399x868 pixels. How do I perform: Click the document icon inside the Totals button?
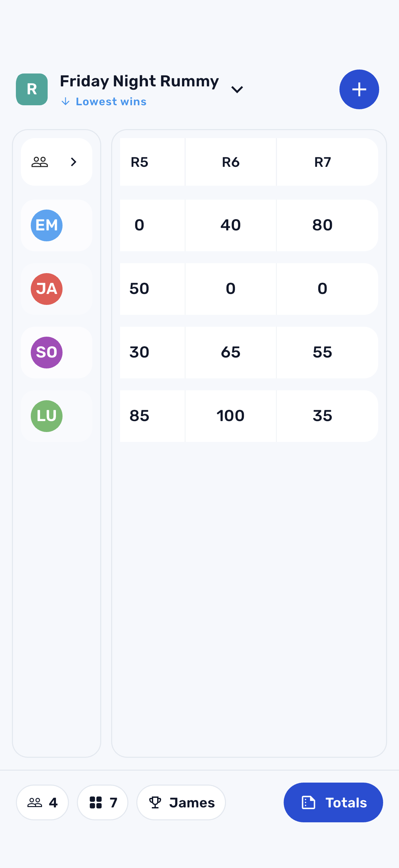point(309,803)
